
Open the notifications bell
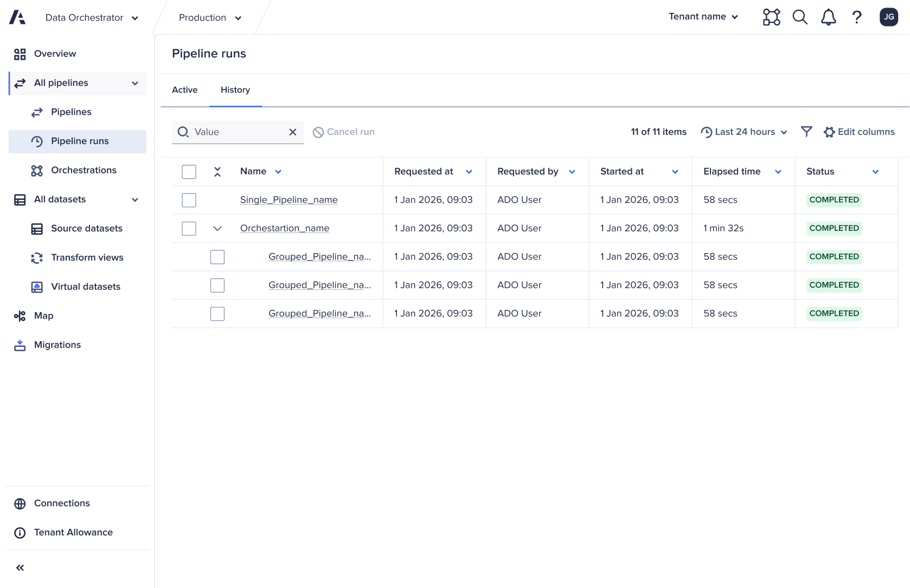pos(828,17)
